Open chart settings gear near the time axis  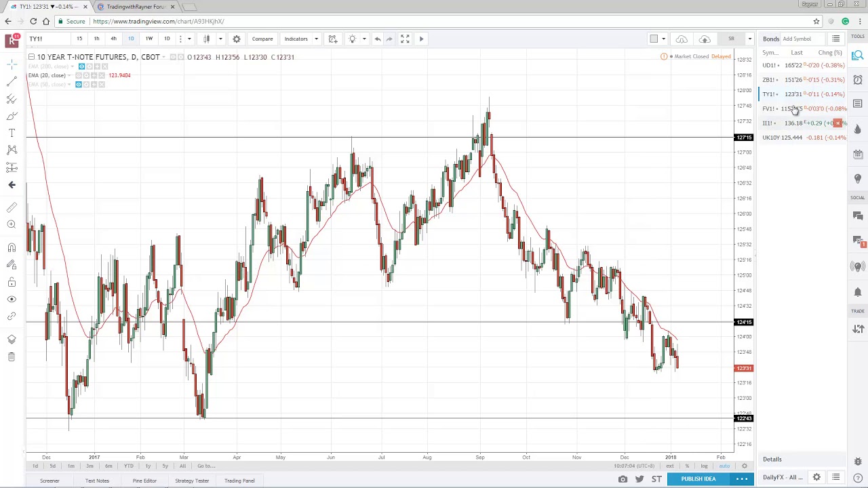[744, 466]
